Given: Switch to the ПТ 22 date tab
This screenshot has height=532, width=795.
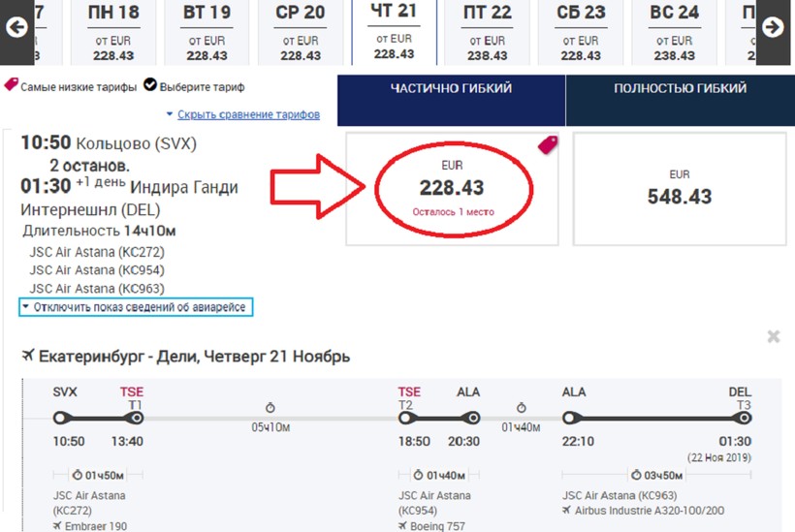Looking at the screenshot, I should (x=488, y=31).
